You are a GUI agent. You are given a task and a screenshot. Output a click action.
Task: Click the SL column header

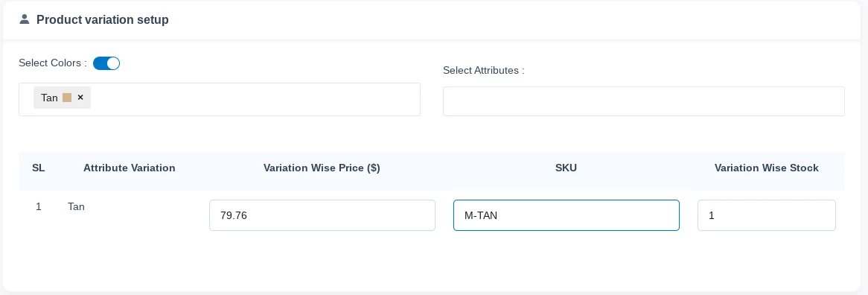(38, 168)
